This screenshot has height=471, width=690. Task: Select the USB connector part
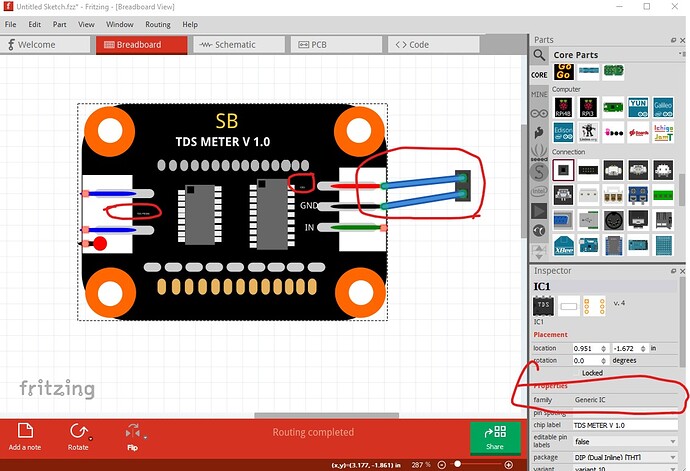(588, 220)
